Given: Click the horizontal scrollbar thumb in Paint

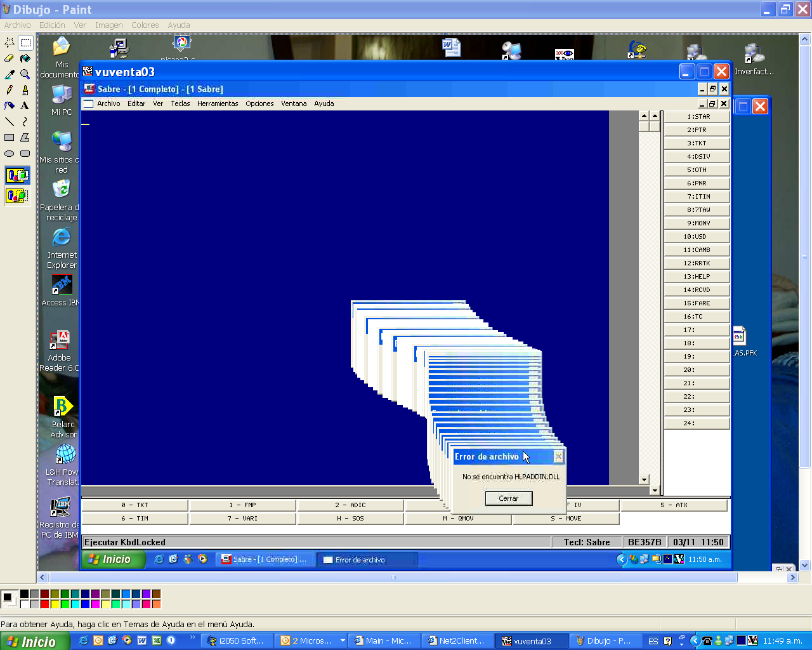Looking at the screenshot, I should pyautogui.click(x=393, y=578).
